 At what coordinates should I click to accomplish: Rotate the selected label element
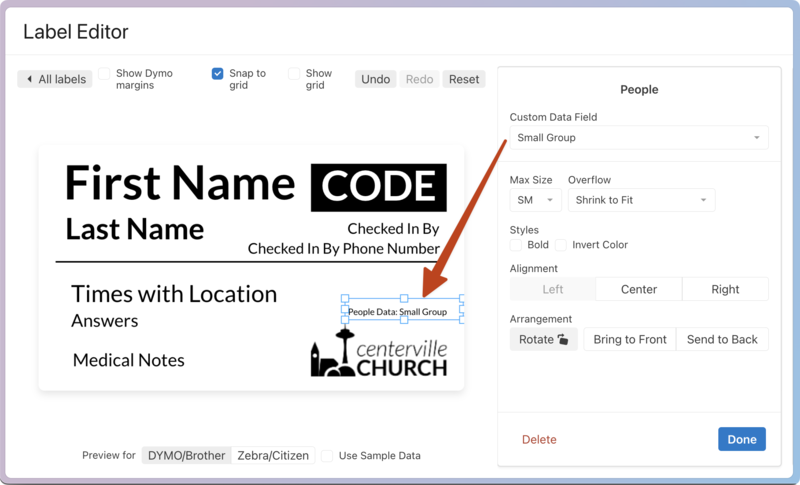tap(543, 339)
